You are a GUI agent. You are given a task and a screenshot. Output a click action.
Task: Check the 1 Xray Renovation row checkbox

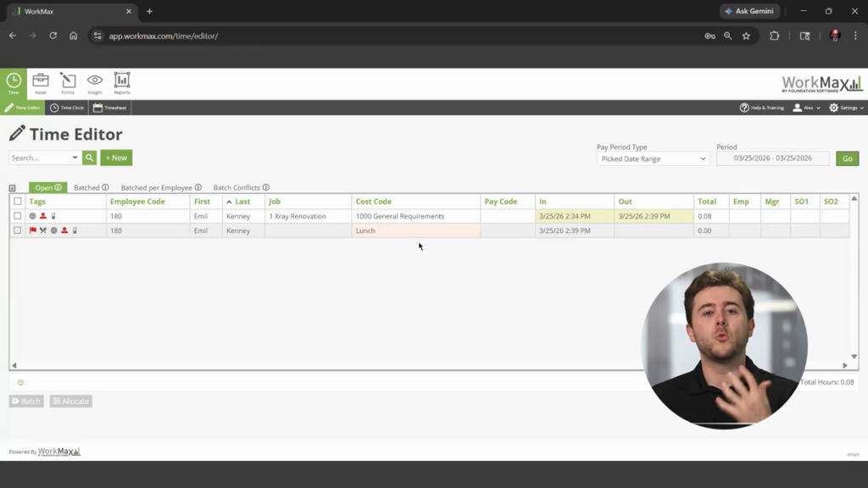18,216
